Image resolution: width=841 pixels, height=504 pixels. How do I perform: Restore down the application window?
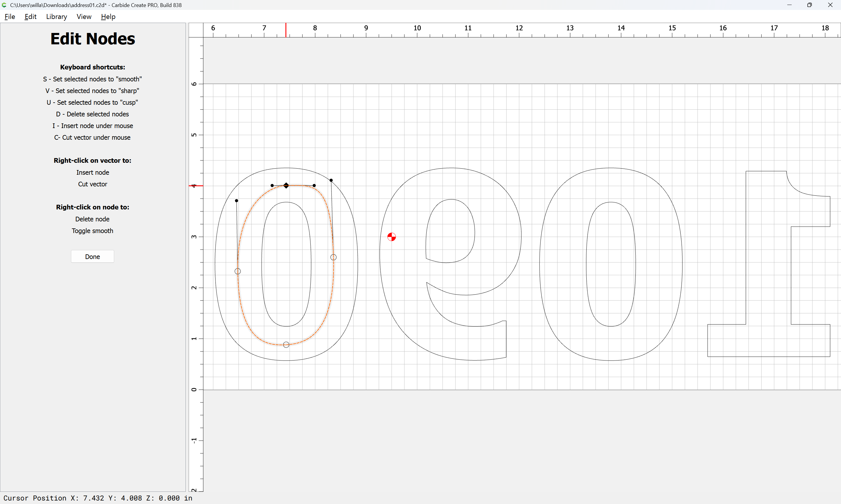[809, 5]
